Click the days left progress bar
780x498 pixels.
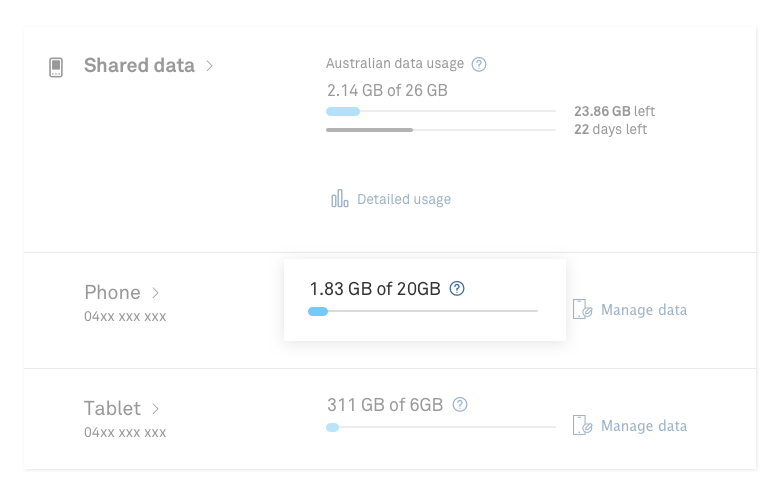point(441,130)
